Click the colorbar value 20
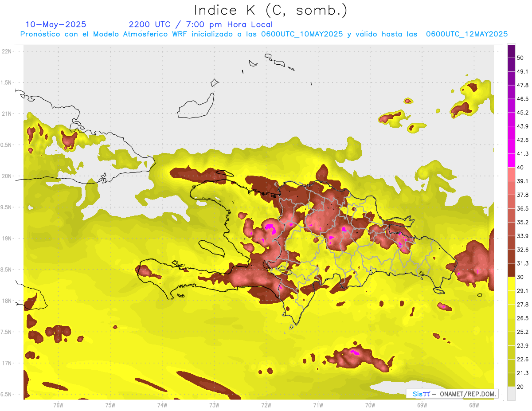Screen dimensions: 532x411 [x=521, y=387]
